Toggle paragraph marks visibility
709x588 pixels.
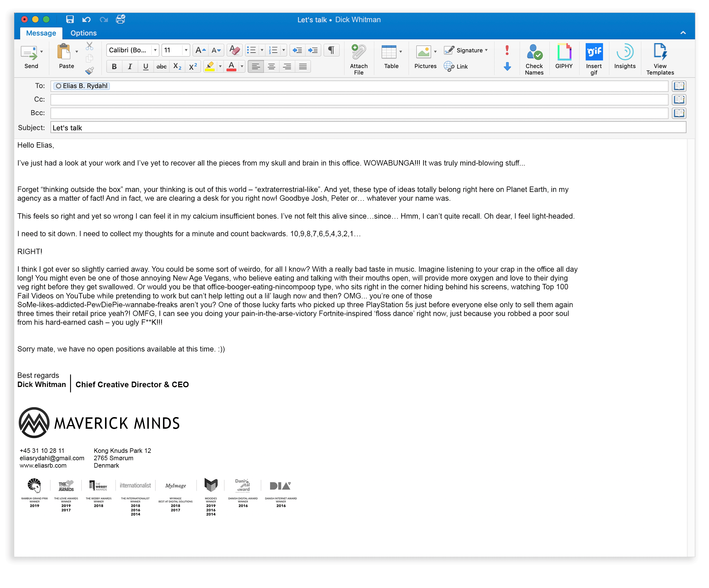331,50
